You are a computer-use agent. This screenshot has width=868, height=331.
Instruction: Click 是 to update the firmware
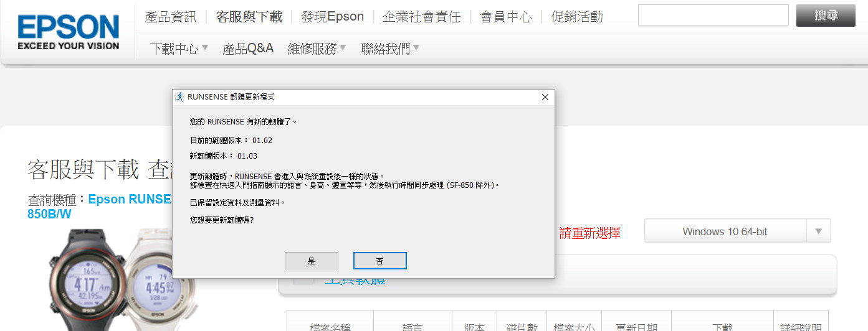pos(312,261)
